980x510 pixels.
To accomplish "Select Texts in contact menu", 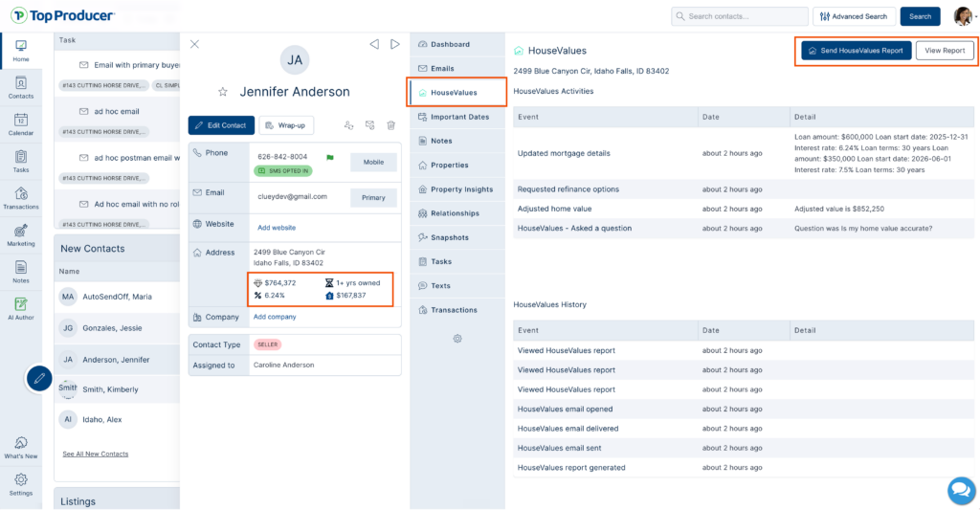I will [457, 286].
